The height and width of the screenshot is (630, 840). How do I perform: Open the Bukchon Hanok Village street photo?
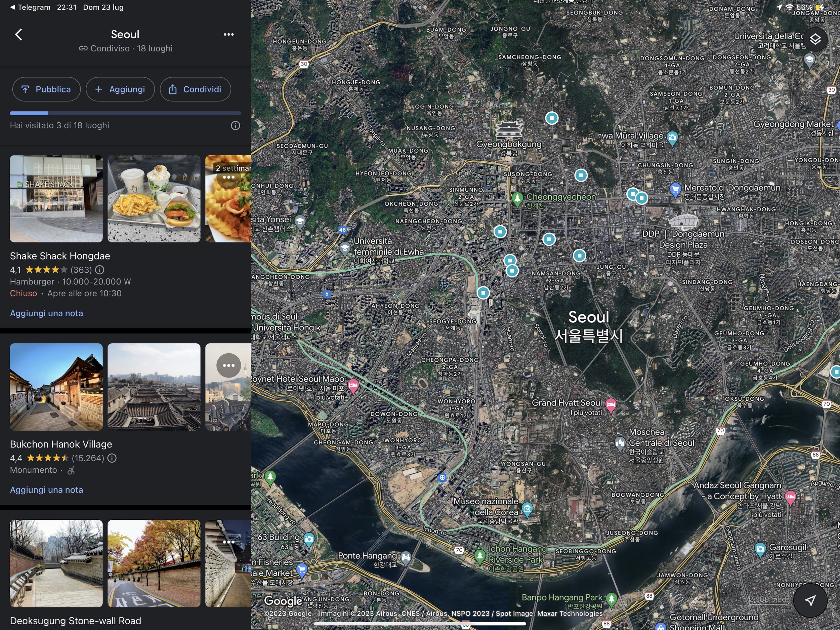pyautogui.click(x=56, y=387)
